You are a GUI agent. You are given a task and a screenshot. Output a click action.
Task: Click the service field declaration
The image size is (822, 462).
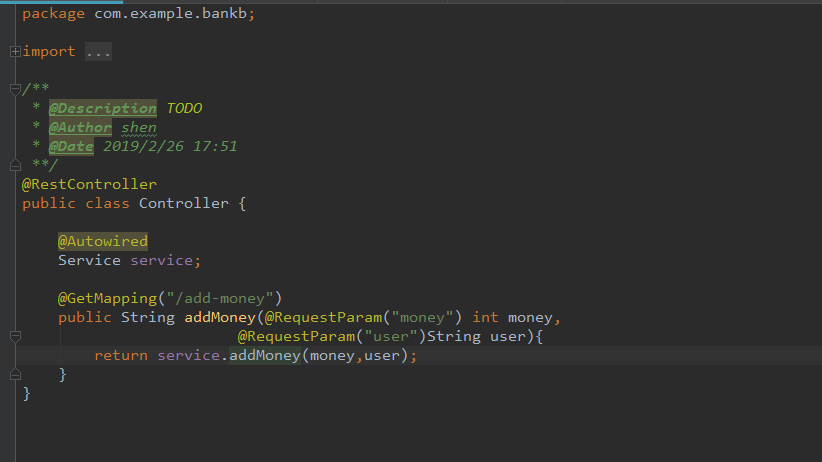pyautogui.click(x=161, y=260)
